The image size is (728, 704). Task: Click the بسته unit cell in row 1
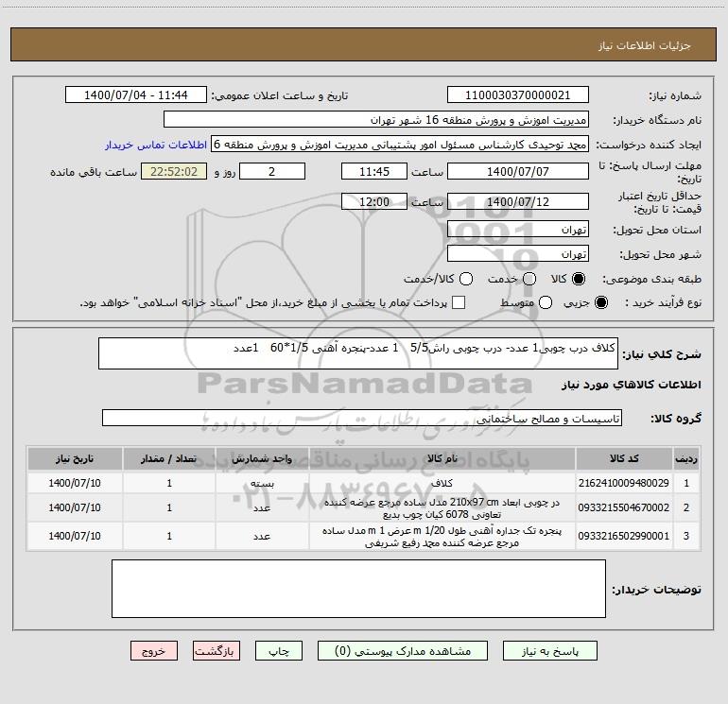[262, 483]
